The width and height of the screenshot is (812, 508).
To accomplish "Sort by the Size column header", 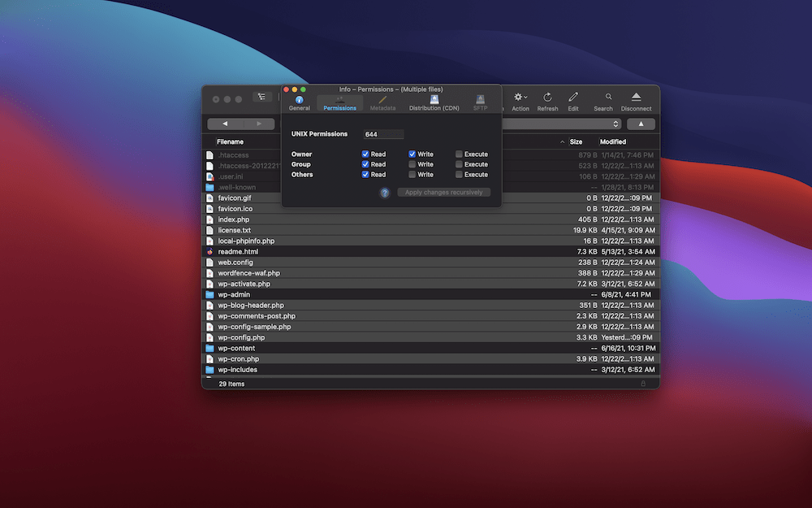I will click(x=576, y=141).
